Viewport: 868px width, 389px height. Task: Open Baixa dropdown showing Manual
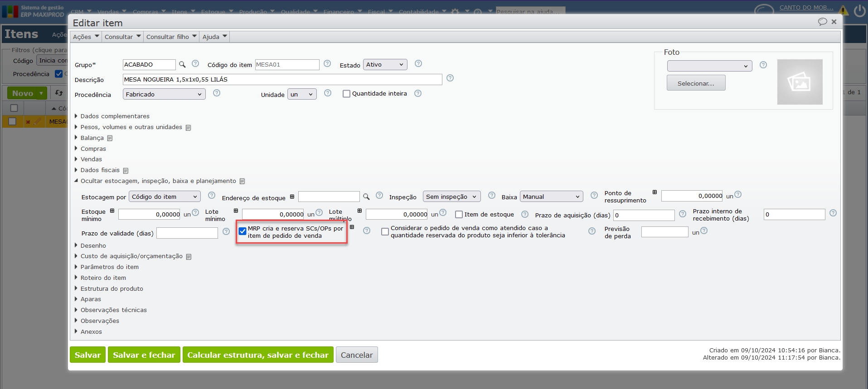(x=551, y=197)
